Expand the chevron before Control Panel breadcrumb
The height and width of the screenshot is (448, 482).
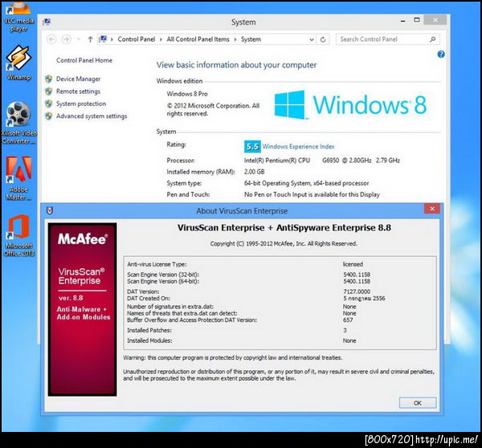click(112, 39)
